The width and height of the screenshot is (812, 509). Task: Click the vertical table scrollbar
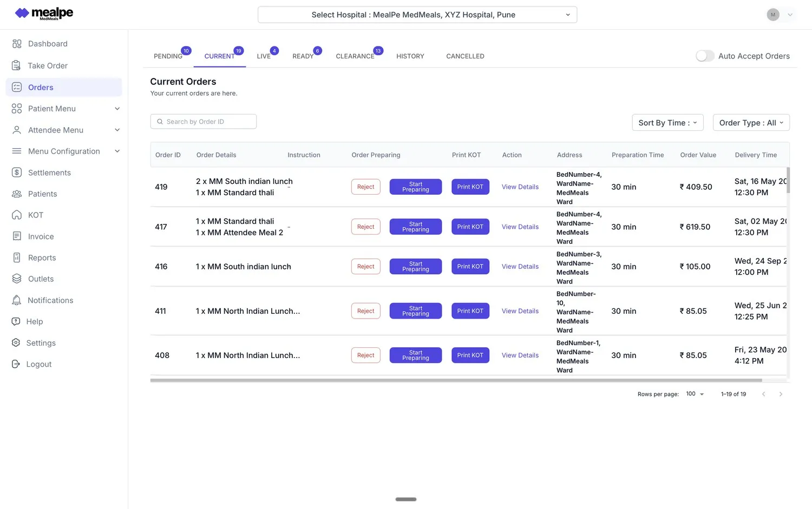tap(788, 180)
